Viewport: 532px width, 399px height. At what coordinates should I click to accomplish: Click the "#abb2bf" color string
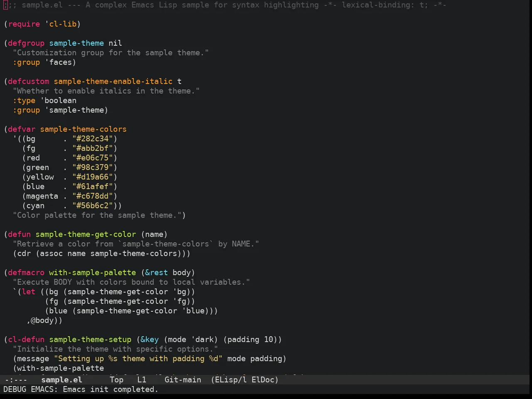point(93,148)
